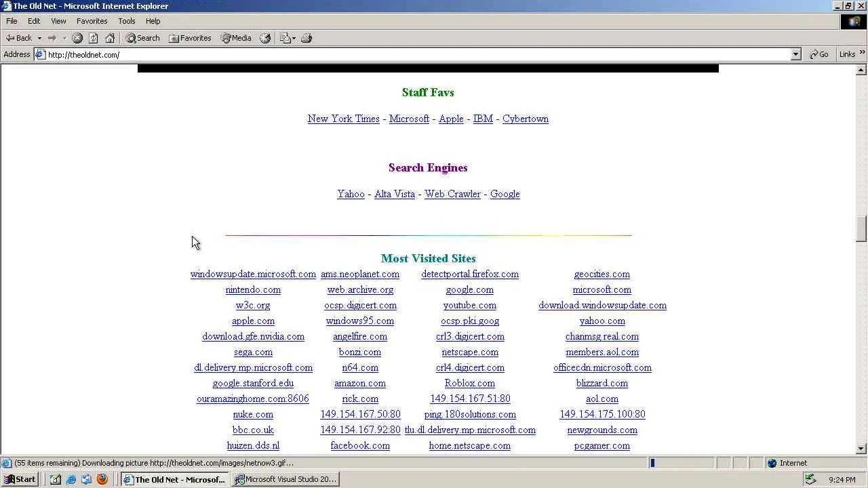Click the Forward arrow button

[52, 38]
